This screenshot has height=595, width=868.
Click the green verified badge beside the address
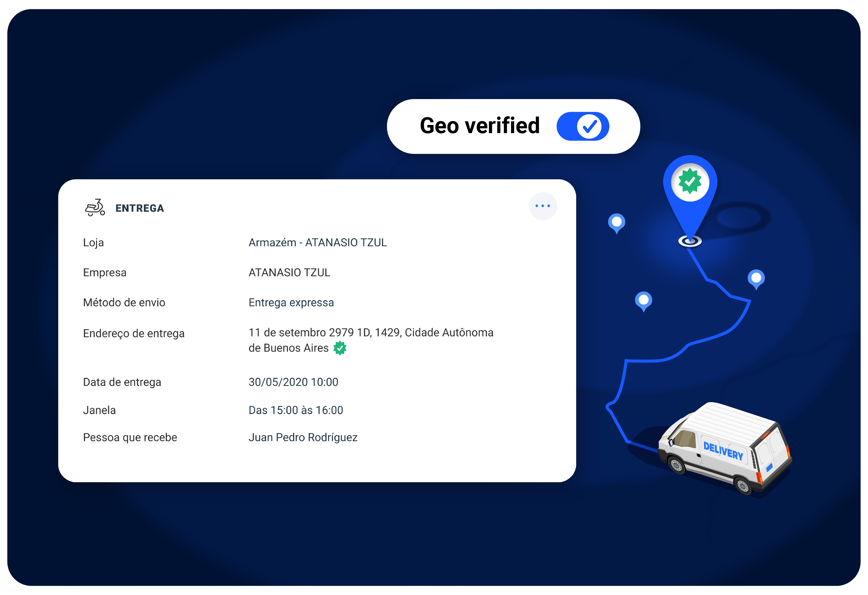pos(339,348)
